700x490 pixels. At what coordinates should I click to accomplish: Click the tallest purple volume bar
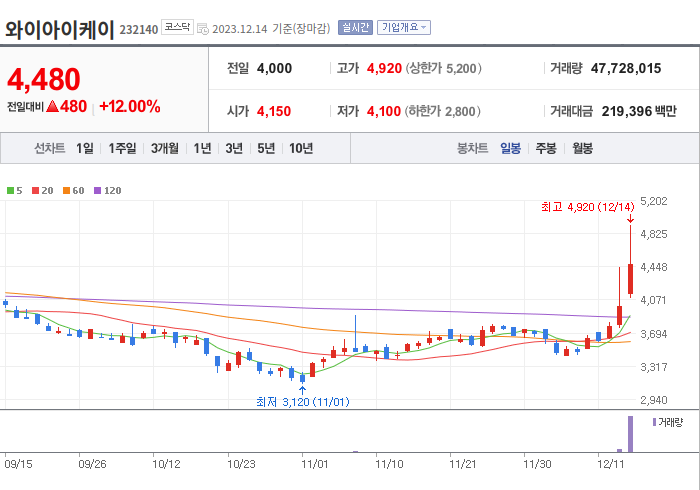click(630, 434)
